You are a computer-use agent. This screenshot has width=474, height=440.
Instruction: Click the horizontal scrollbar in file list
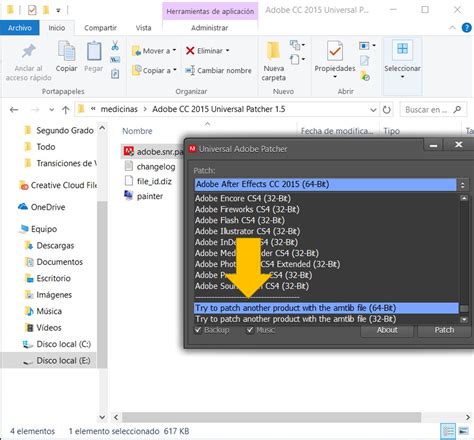[272, 417]
